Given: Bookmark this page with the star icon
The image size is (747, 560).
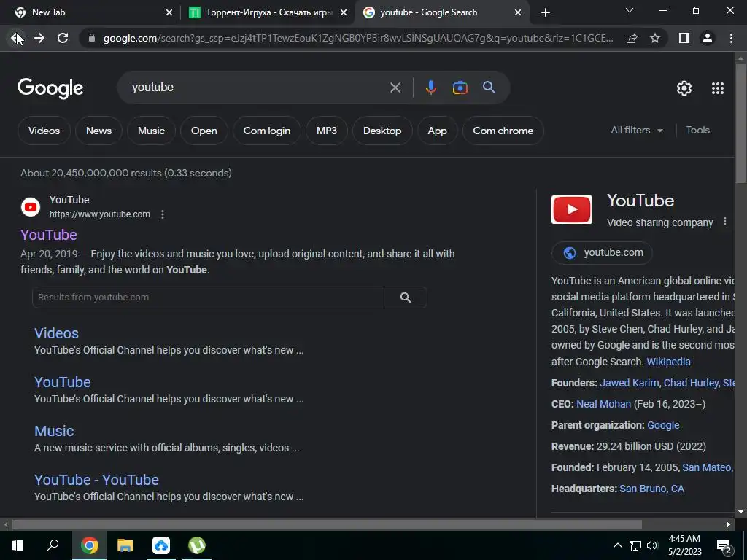Looking at the screenshot, I should tap(655, 38).
